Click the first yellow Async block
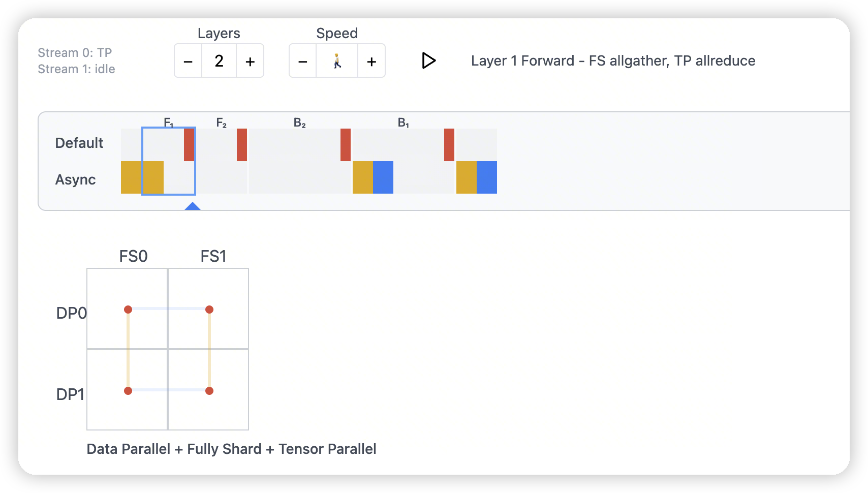This screenshot has width=868, height=493. pyautogui.click(x=131, y=177)
